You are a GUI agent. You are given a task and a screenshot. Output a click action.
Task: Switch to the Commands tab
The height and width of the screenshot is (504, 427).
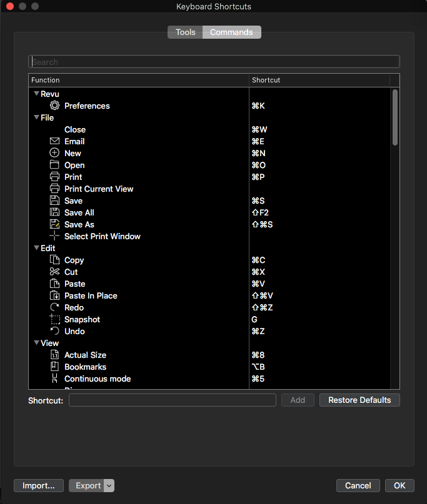point(232,32)
